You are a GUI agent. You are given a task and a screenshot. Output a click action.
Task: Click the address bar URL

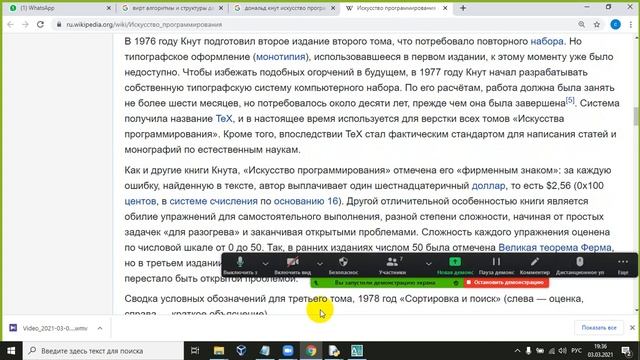(144, 24)
